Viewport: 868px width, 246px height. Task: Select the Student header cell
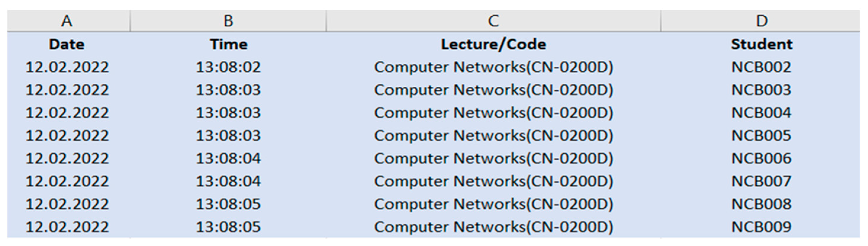pos(761,44)
